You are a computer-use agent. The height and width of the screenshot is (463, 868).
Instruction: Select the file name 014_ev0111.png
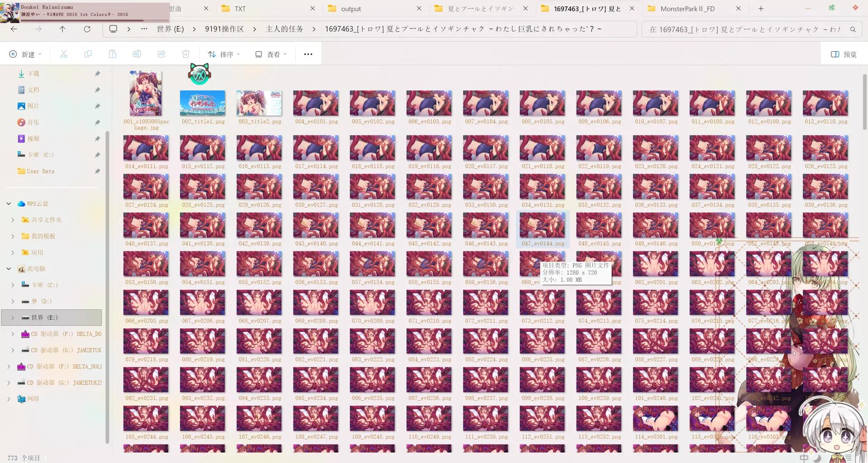tap(146, 166)
